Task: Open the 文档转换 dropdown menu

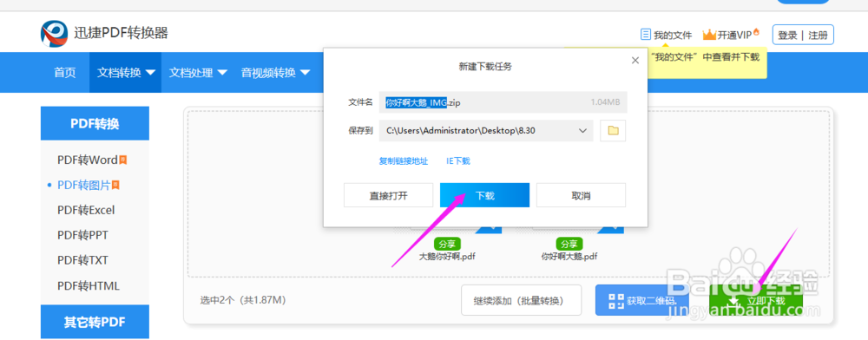Action: (126, 72)
